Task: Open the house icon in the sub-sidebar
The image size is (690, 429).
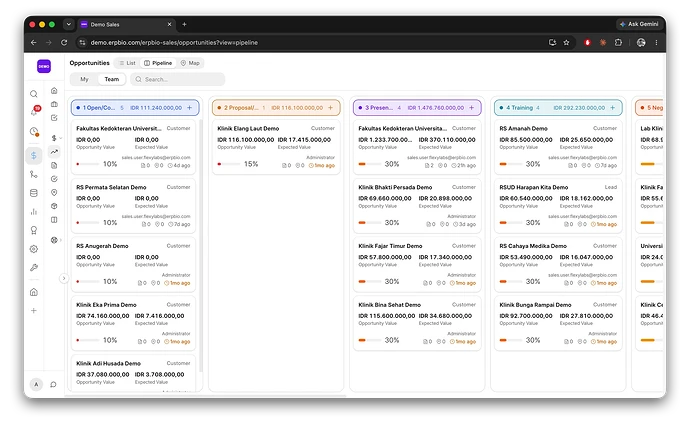Action: click(54, 91)
